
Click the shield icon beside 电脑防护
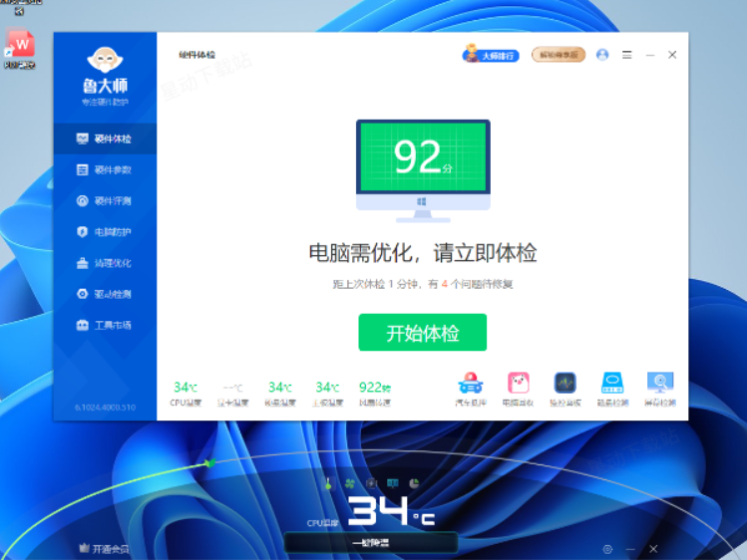coord(83,232)
